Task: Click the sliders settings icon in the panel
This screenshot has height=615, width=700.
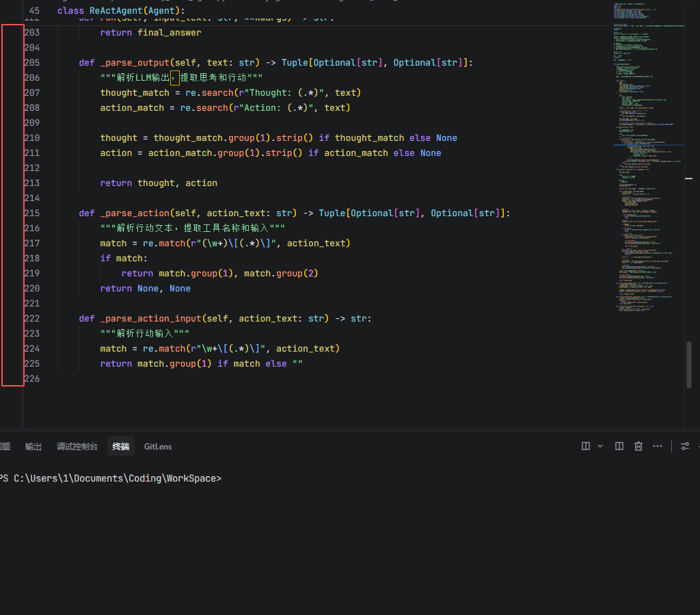Action: (x=685, y=446)
